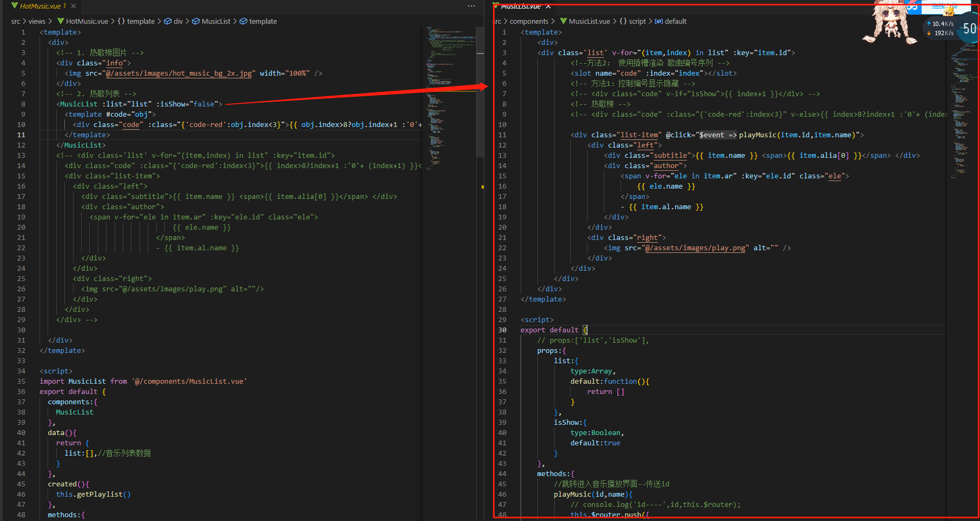Image resolution: width=980 pixels, height=521 pixels.
Task: Click the underlined "info" class name
Action: pyautogui.click(x=115, y=63)
